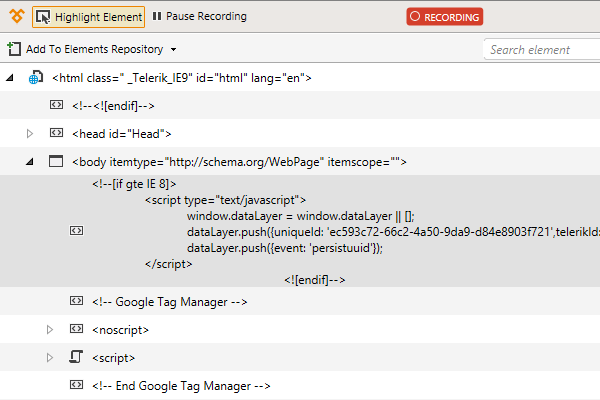600x400 pixels.
Task: Click the window.dataLayer assignment line
Action: [x=300, y=216]
